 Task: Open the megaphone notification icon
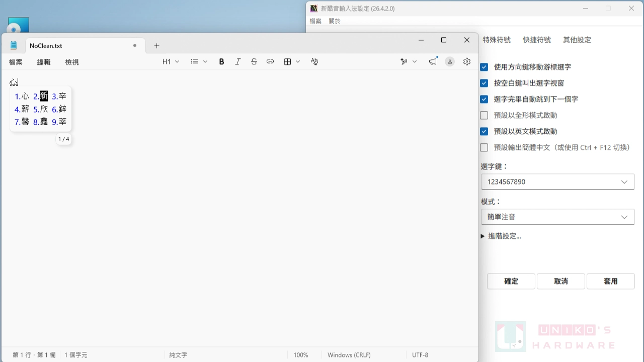tap(433, 61)
